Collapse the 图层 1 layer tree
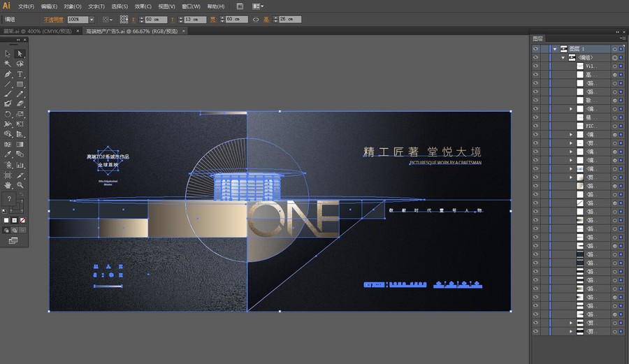Screen dimensions: 629x364 point(555,49)
